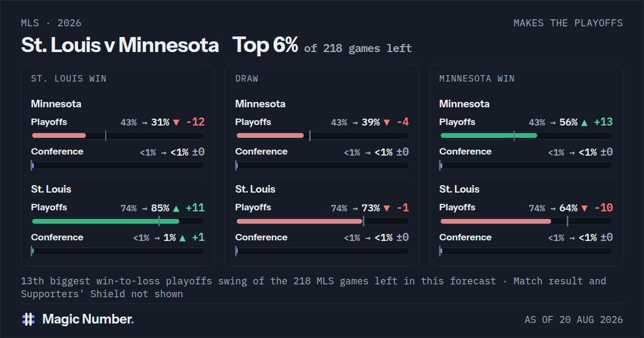The height and width of the screenshot is (338, 644).
Task: Click St. Louis red playoffs bar at 64%
Action: pos(495,221)
